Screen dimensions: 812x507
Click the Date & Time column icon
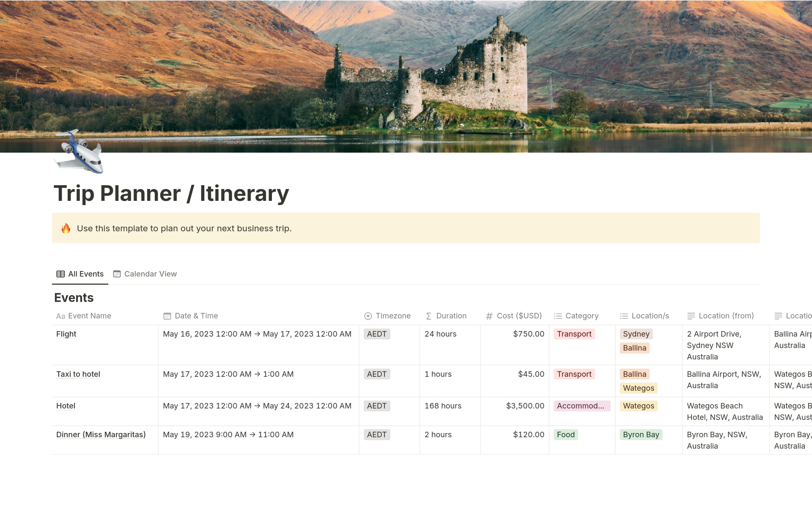click(167, 316)
